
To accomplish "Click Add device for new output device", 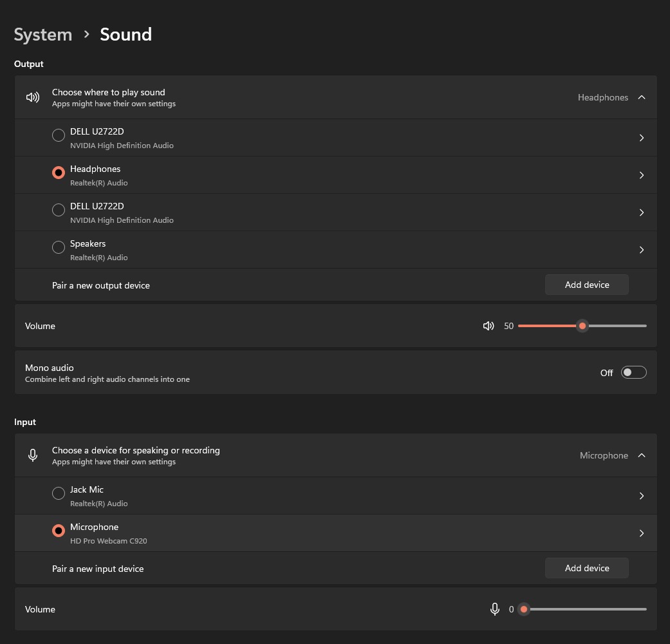I will (586, 285).
